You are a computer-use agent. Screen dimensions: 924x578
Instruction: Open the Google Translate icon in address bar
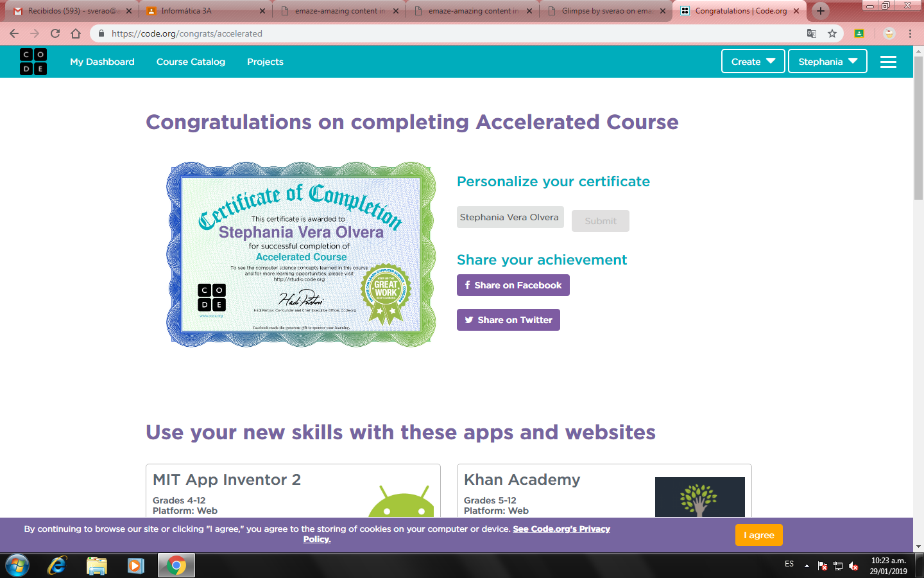tap(812, 33)
